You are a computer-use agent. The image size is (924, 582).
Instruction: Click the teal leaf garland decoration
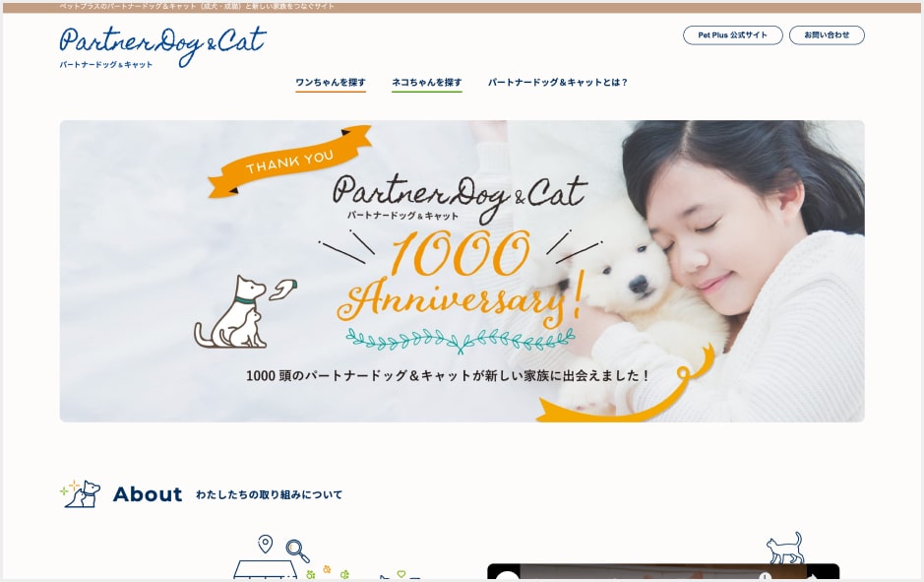[x=461, y=340]
